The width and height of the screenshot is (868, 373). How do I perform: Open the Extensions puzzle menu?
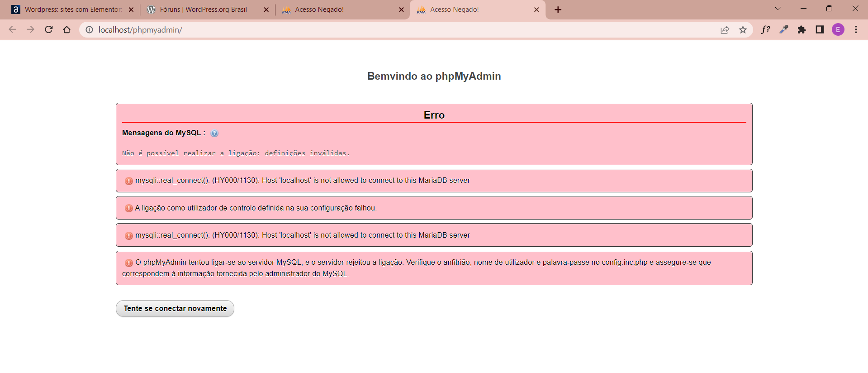802,30
